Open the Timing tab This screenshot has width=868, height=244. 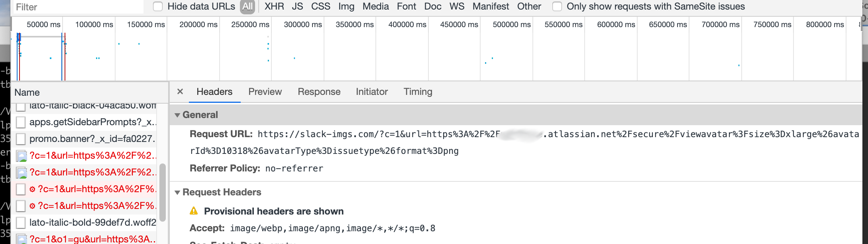point(417,92)
